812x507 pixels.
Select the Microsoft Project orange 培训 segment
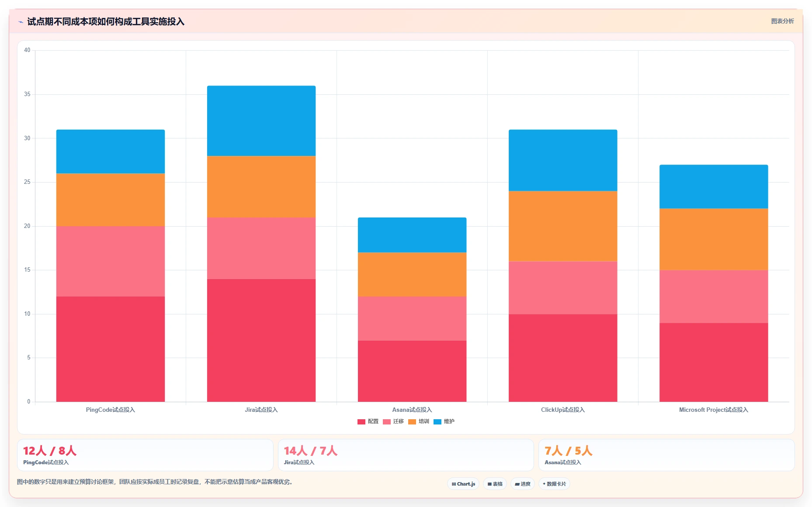click(714, 239)
